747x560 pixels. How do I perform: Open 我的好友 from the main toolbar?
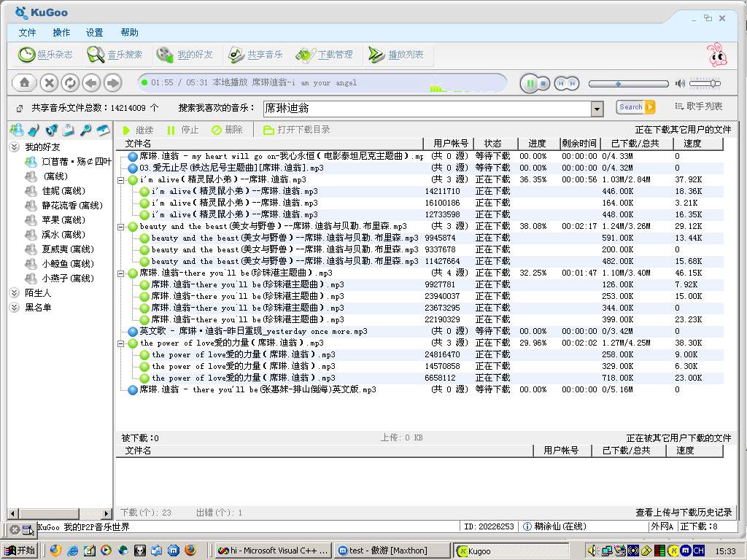185,55
